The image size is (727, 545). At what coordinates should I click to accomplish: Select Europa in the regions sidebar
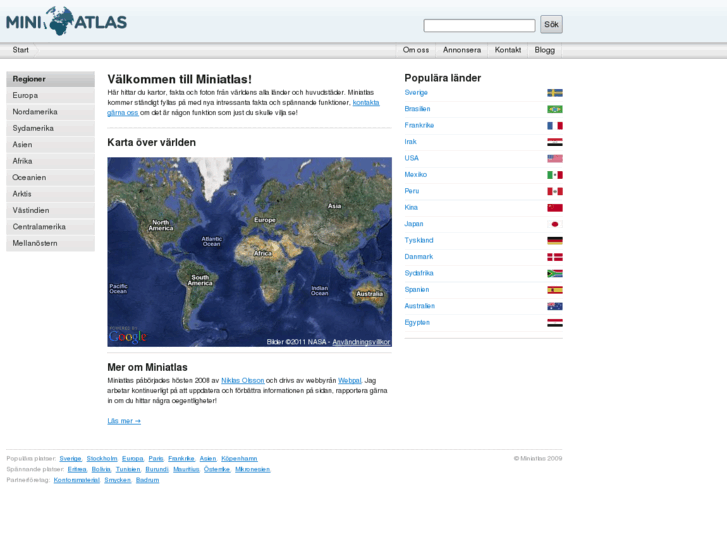[51, 96]
